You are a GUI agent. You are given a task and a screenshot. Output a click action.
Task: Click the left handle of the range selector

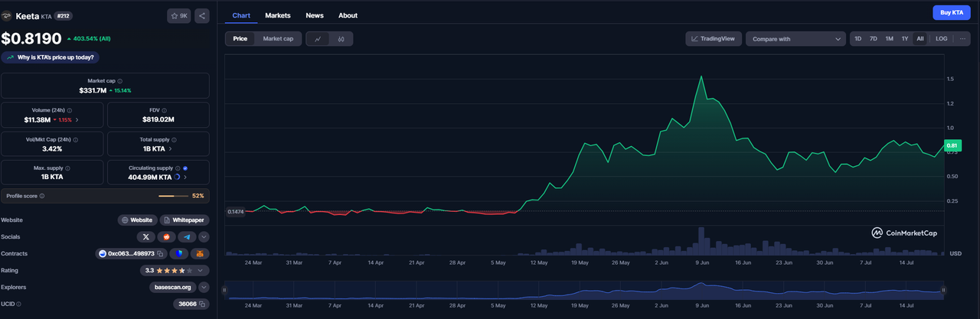click(225, 290)
